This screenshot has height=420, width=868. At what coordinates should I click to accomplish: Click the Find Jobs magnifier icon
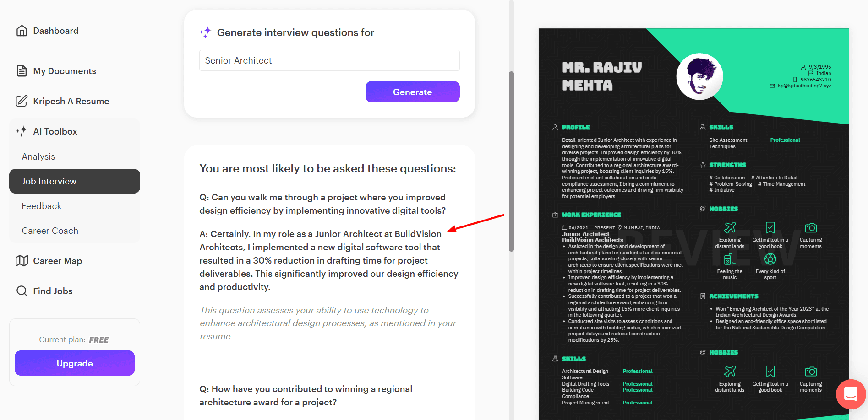point(22,291)
